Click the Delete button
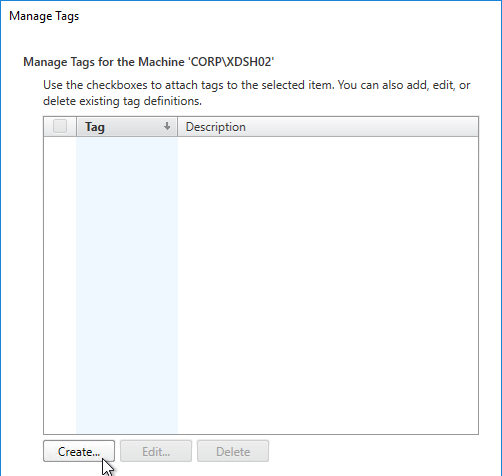The image size is (502, 476). tap(233, 451)
